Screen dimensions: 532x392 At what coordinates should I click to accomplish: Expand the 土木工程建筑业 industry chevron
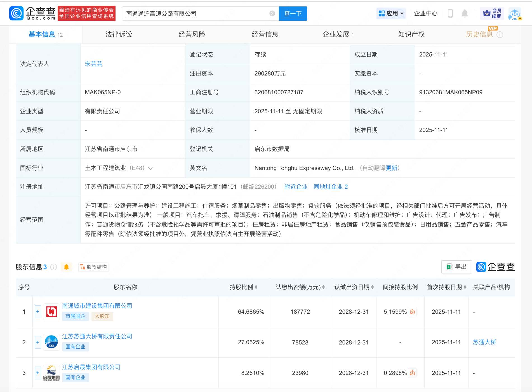coord(150,168)
